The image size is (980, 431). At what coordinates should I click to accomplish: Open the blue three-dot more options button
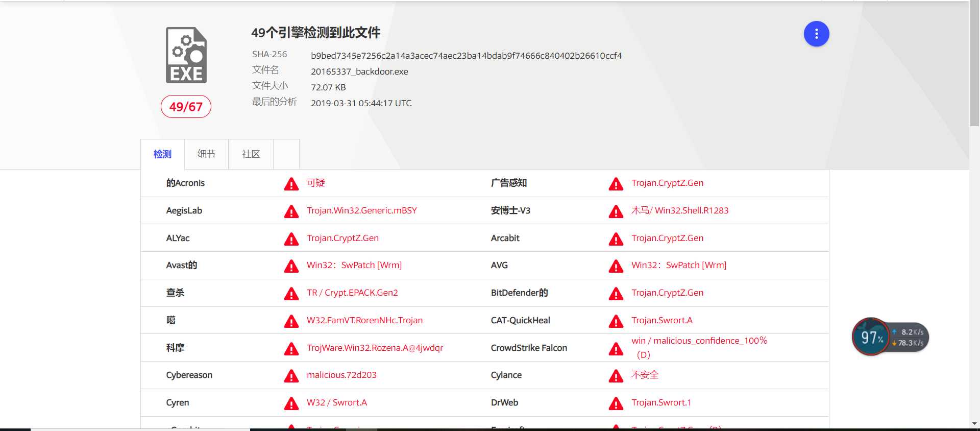tap(816, 34)
